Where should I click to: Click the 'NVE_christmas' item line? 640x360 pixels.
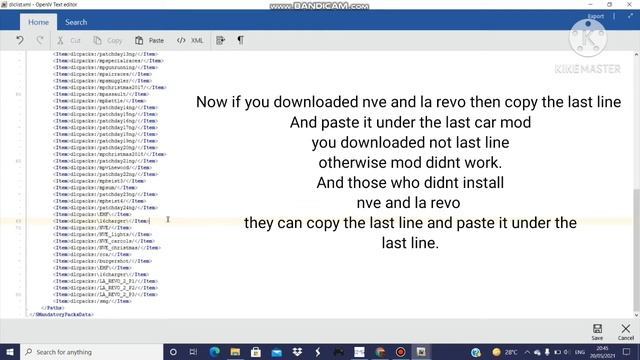(107, 248)
